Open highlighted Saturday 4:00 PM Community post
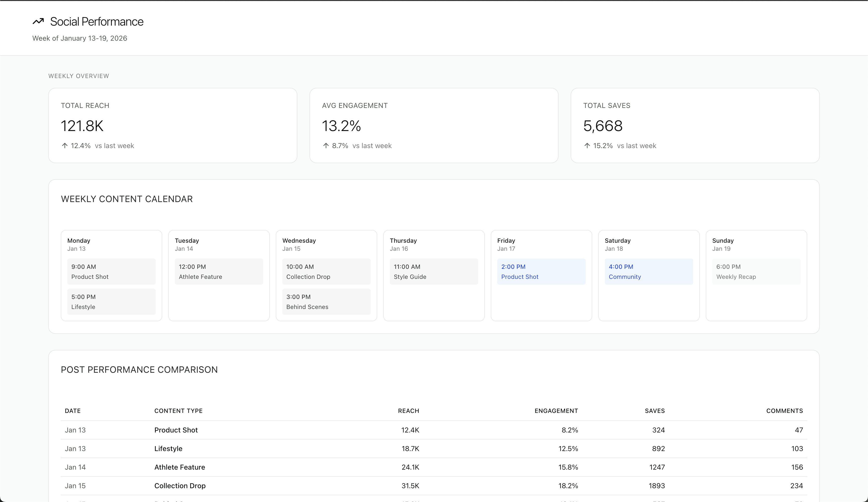Viewport: 868px width, 502px height. (648, 271)
